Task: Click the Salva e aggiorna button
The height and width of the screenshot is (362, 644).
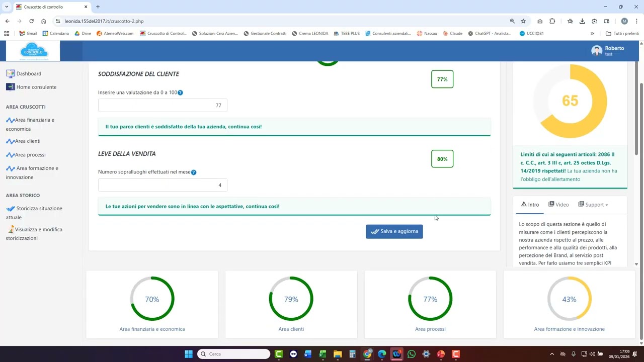Action: coord(394,231)
